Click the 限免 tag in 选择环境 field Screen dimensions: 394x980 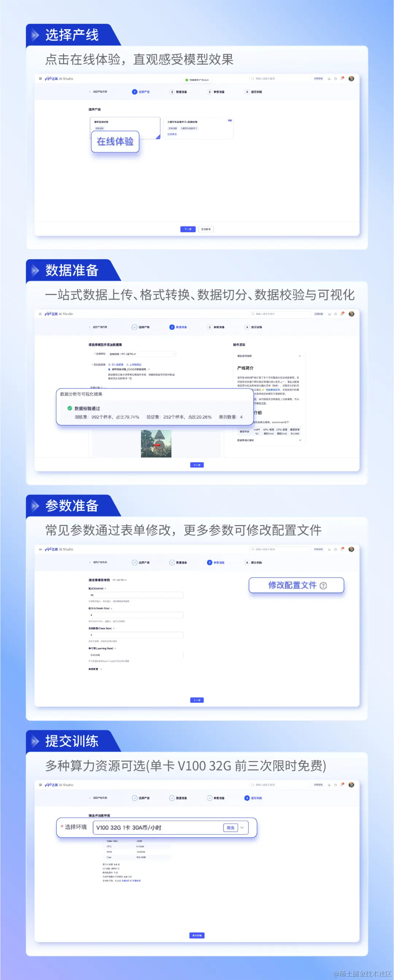(230, 828)
